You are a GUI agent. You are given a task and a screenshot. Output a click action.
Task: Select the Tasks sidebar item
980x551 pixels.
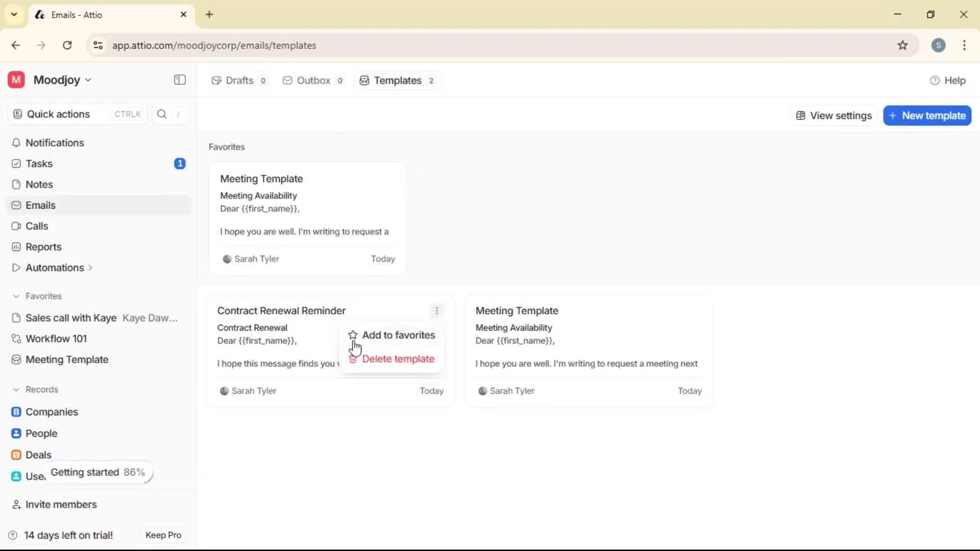pyautogui.click(x=38, y=164)
